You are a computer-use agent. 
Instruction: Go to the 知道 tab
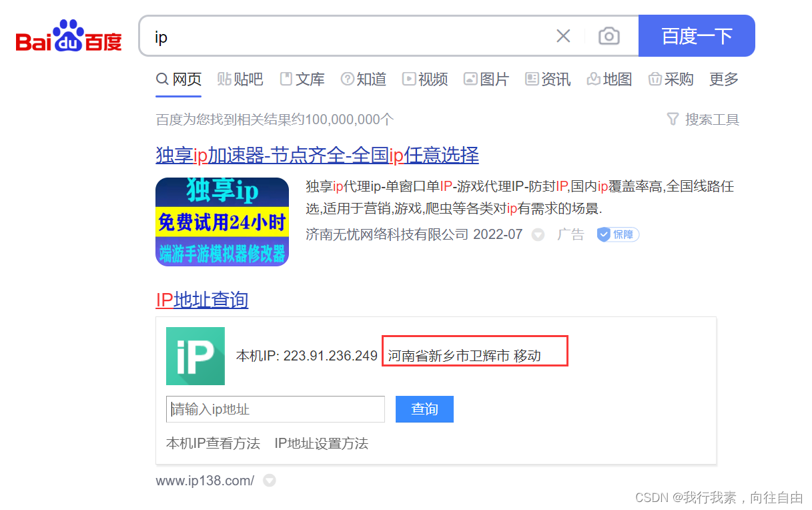364,79
